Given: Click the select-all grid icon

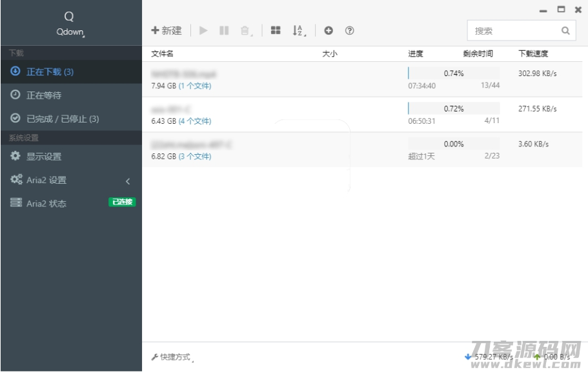Looking at the screenshot, I should (276, 30).
